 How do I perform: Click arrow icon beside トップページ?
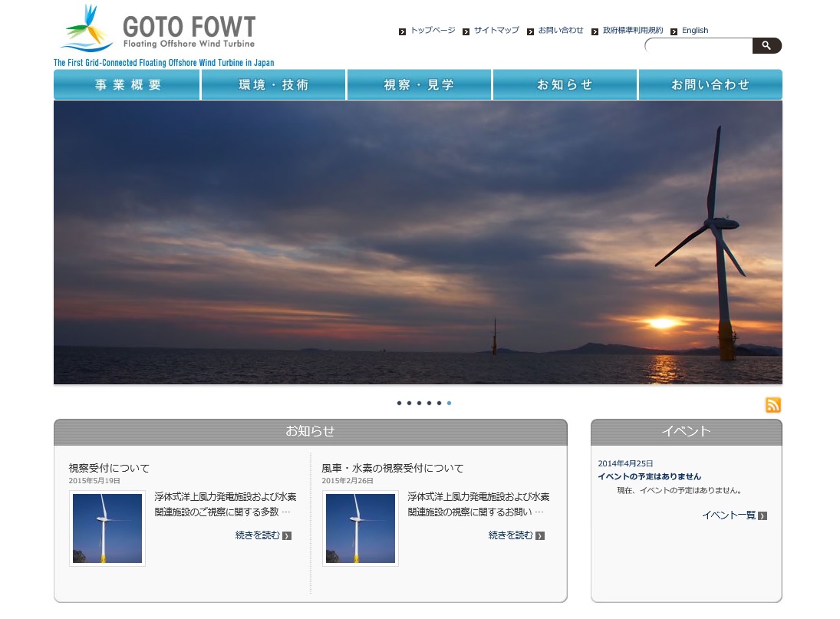point(402,32)
